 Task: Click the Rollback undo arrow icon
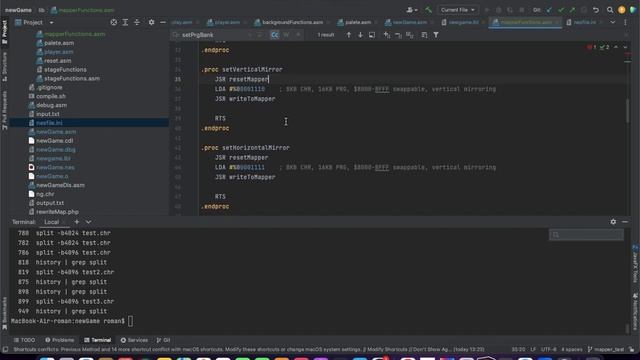coord(596,10)
